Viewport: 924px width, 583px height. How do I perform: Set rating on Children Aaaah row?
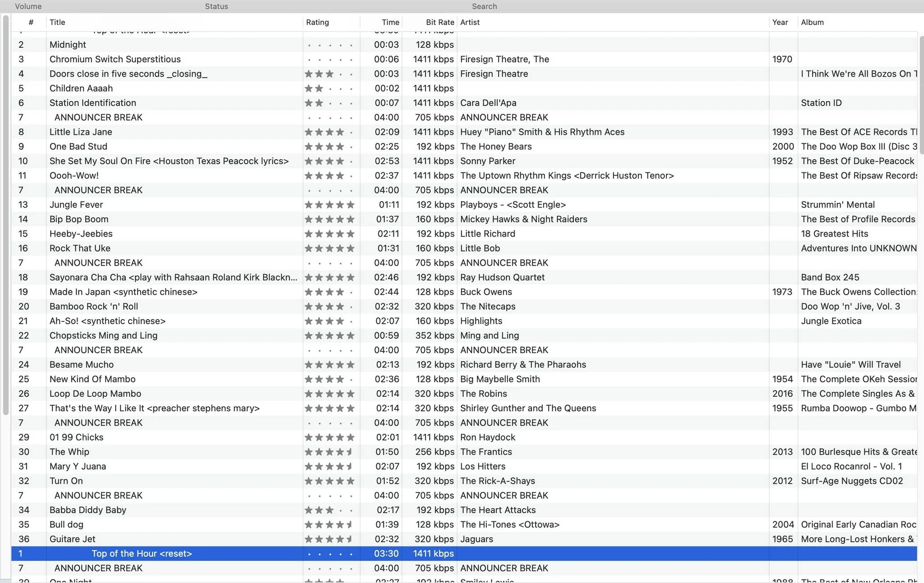[329, 88]
